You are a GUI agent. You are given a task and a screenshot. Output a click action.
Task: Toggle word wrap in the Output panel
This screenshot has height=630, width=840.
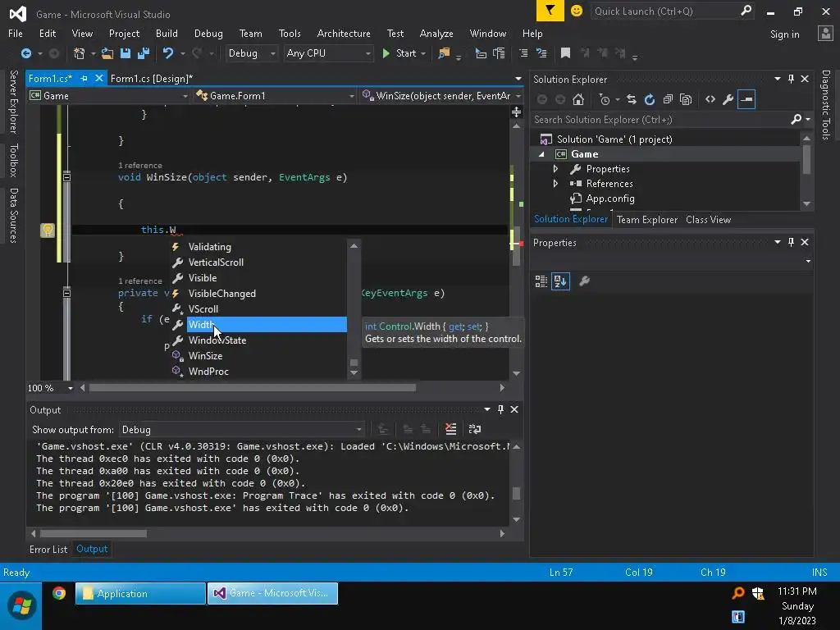coord(475,429)
